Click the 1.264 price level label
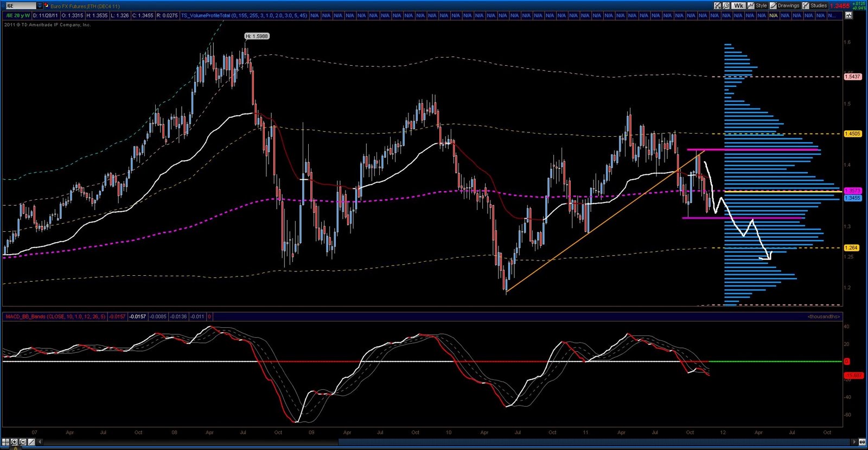The image size is (868, 450). 851,248
